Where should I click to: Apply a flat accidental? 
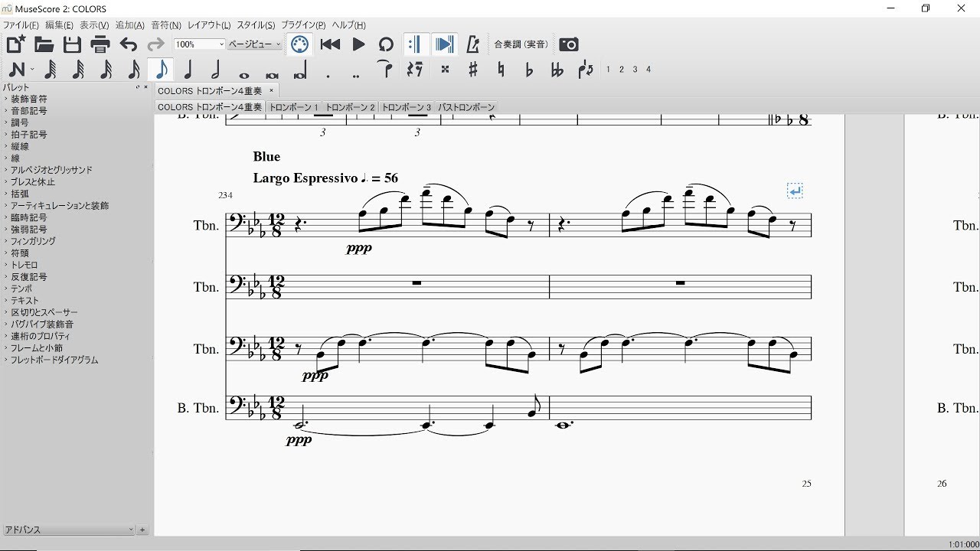pos(529,70)
